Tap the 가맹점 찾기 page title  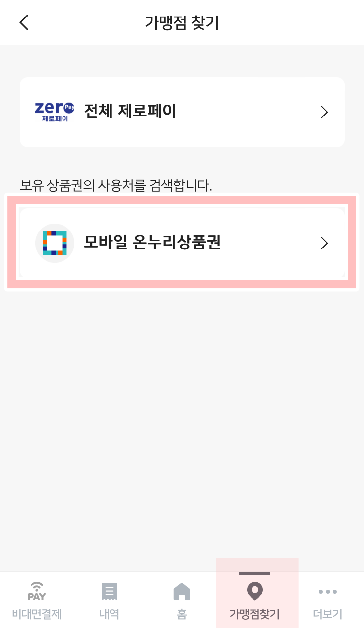pos(182,23)
